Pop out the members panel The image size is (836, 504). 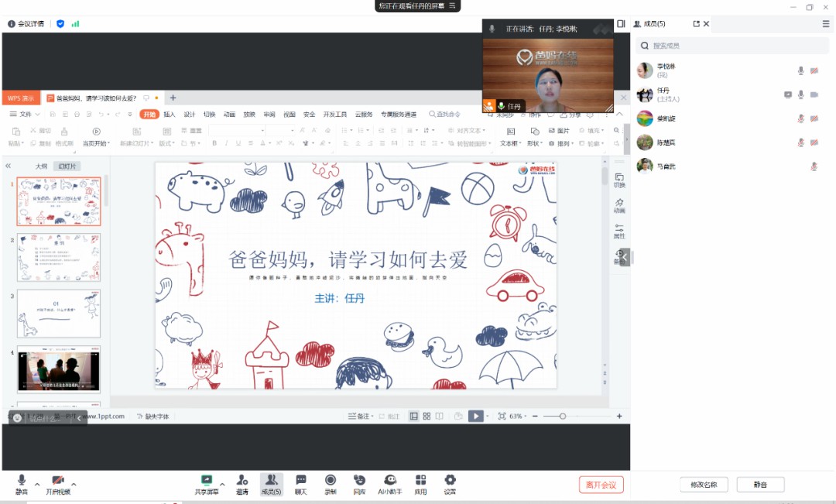(697, 24)
